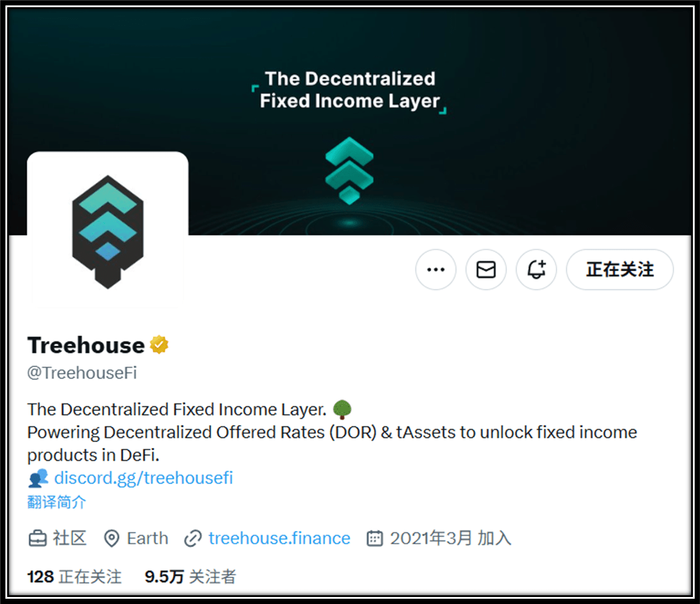This screenshot has height=604, width=700.
Task: Click the gold verified badge next to Treehouse
Action: point(159,345)
